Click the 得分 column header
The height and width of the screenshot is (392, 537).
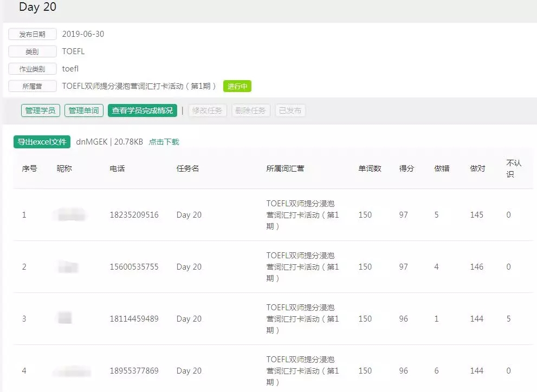406,168
